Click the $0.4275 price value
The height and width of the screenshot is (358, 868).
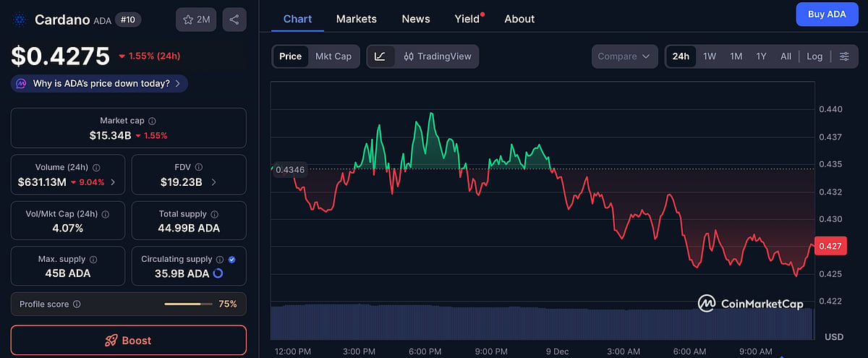click(x=61, y=56)
